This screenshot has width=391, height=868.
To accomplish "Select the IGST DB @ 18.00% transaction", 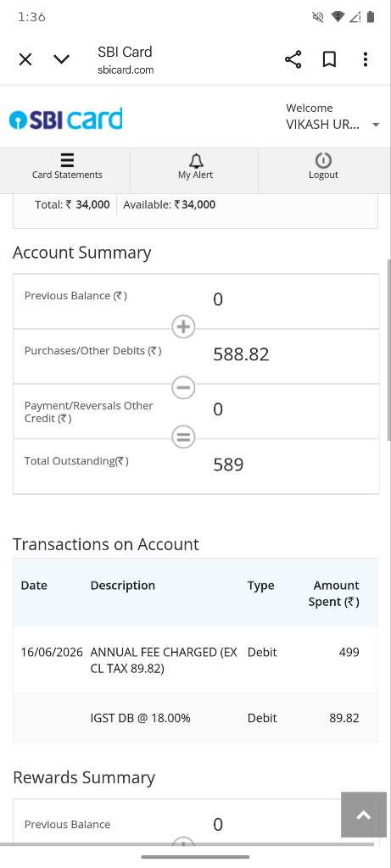I will [195, 718].
